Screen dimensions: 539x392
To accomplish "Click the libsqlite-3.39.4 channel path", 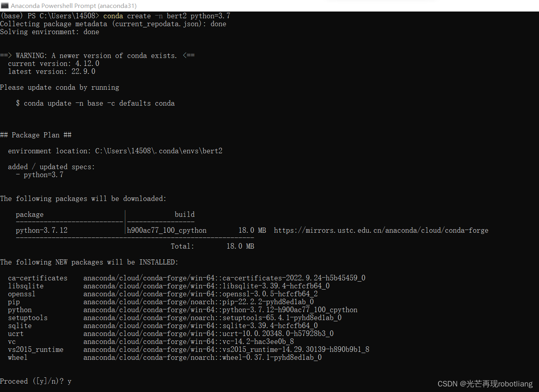I will pyautogui.click(x=207, y=286).
